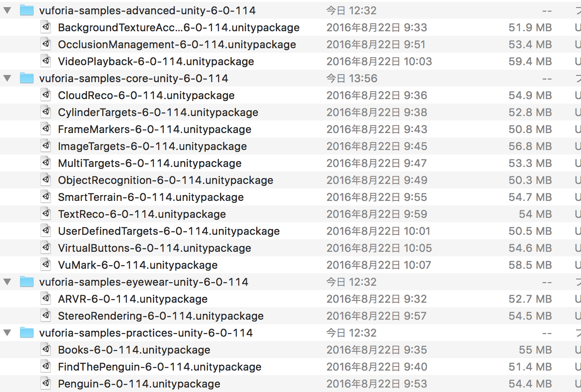The image size is (581, 392).
Task: Select file name FrameMarkers-6-0-114.unitypackage
Action: click(155, 129)
